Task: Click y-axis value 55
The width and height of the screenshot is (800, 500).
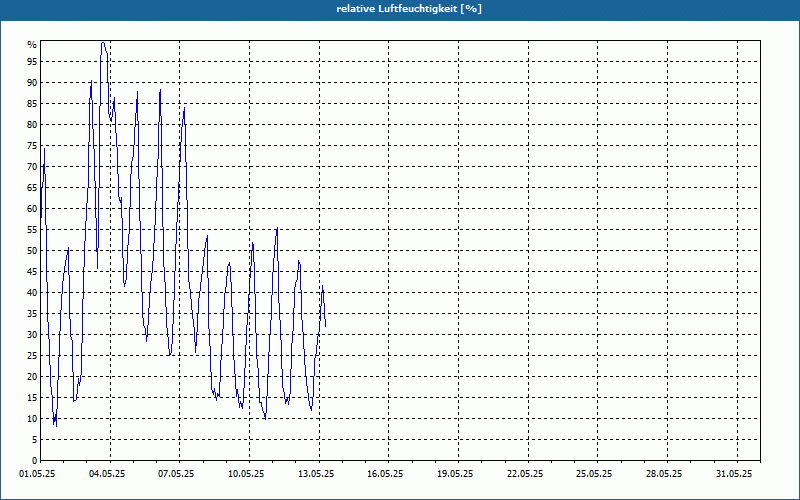Action: (32, 230)
